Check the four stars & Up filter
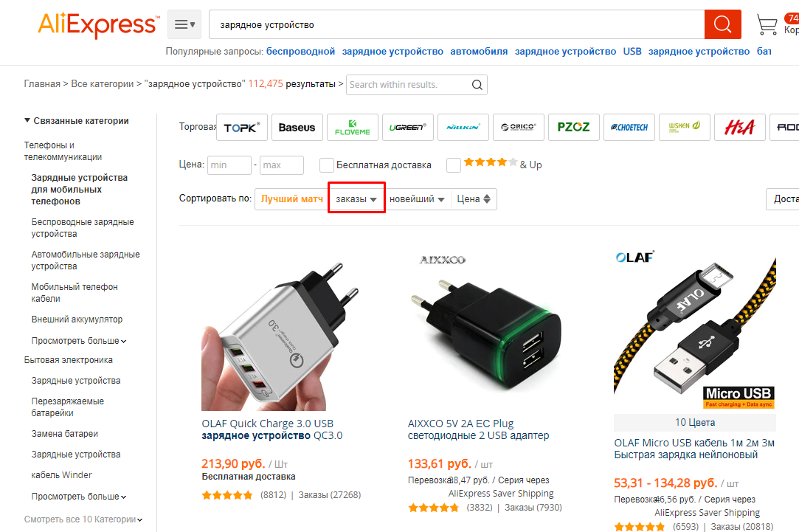 (454, 165)
